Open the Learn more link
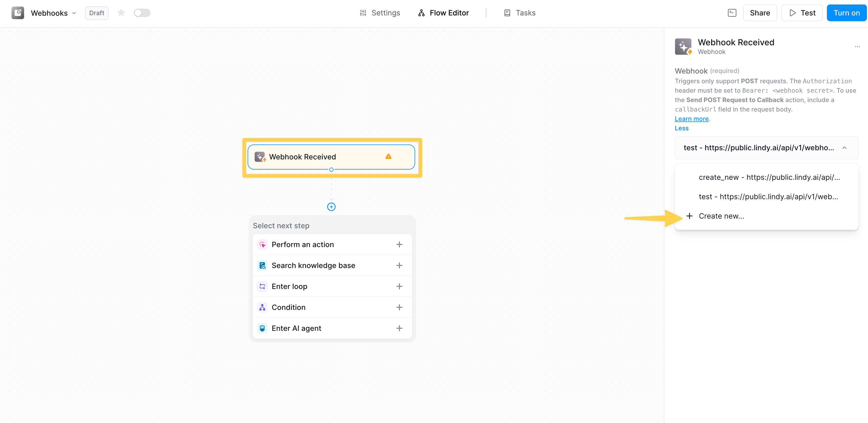This screenshot has height=423, width=868. pyautogui.click(x=691, y=119)
